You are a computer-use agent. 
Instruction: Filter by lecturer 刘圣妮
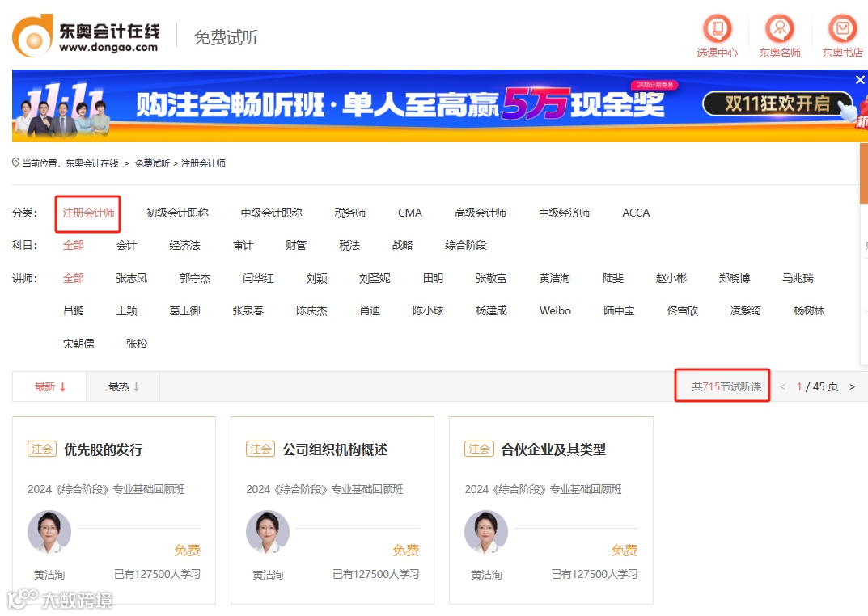375,278
